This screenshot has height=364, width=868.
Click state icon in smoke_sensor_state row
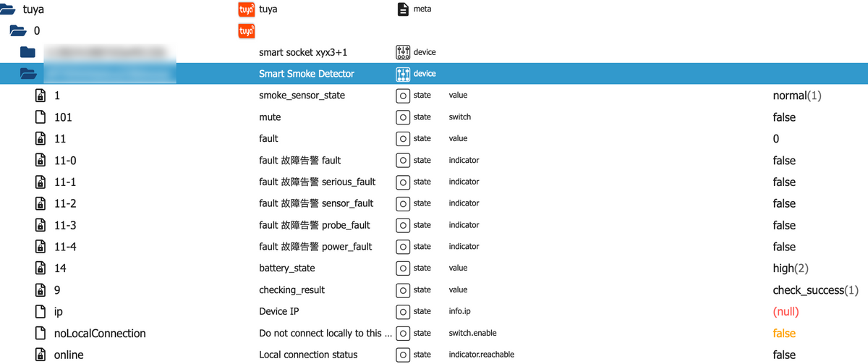[403, 96]
